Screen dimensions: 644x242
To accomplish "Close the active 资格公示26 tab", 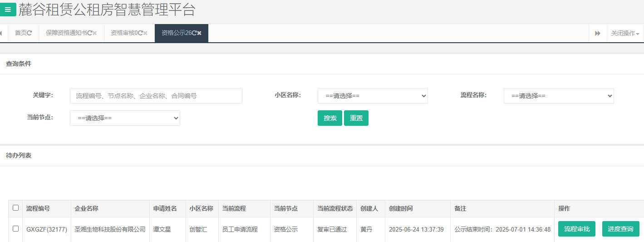I will [200, 33].
